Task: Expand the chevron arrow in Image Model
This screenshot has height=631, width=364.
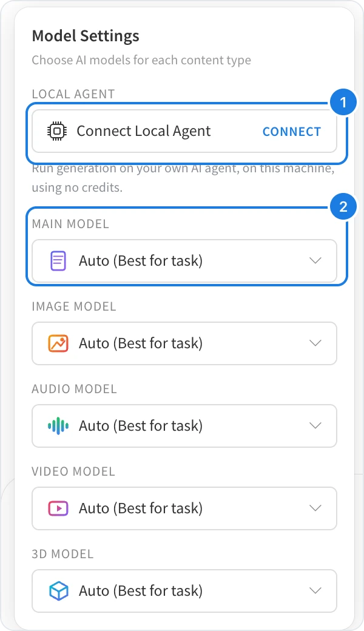Action: tap(315, 343)
